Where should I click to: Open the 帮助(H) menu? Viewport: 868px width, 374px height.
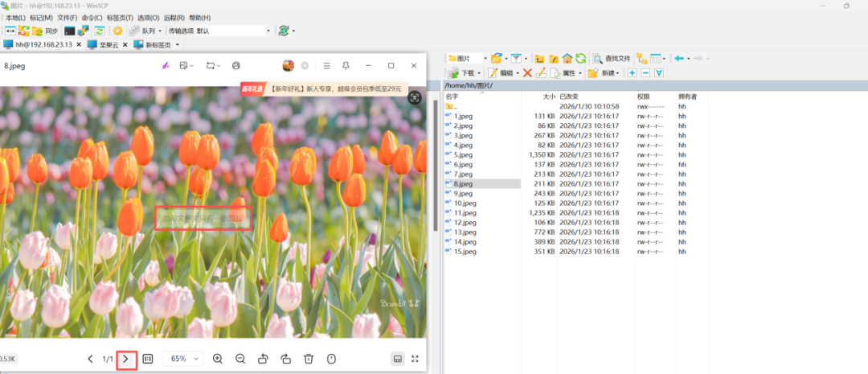tap(200, 18)
